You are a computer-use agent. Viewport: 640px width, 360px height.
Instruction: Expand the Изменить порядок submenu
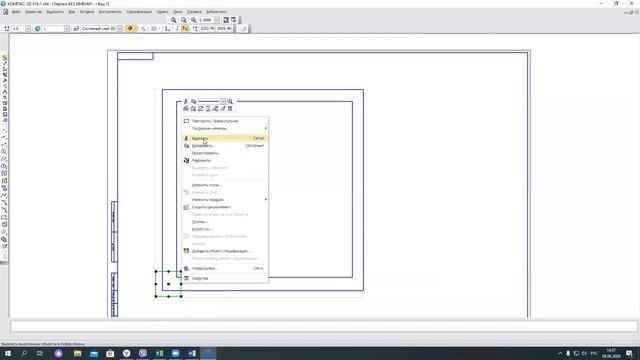pyautogui.click(x=225, y=200)
